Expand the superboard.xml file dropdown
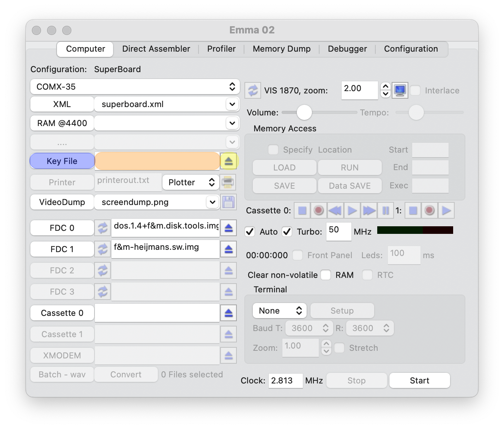Image resolution: width=504 pixels, height=429 pixels. 232,104
